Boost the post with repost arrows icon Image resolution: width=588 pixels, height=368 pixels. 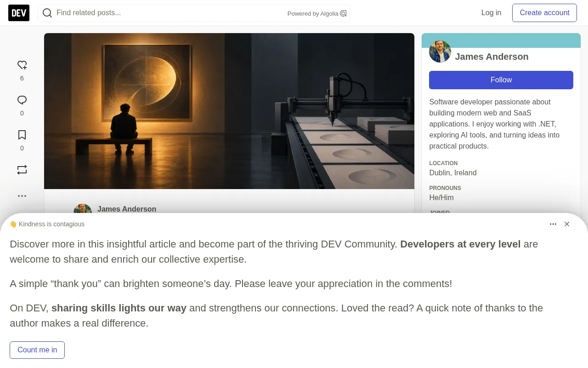tap(22, 170)
